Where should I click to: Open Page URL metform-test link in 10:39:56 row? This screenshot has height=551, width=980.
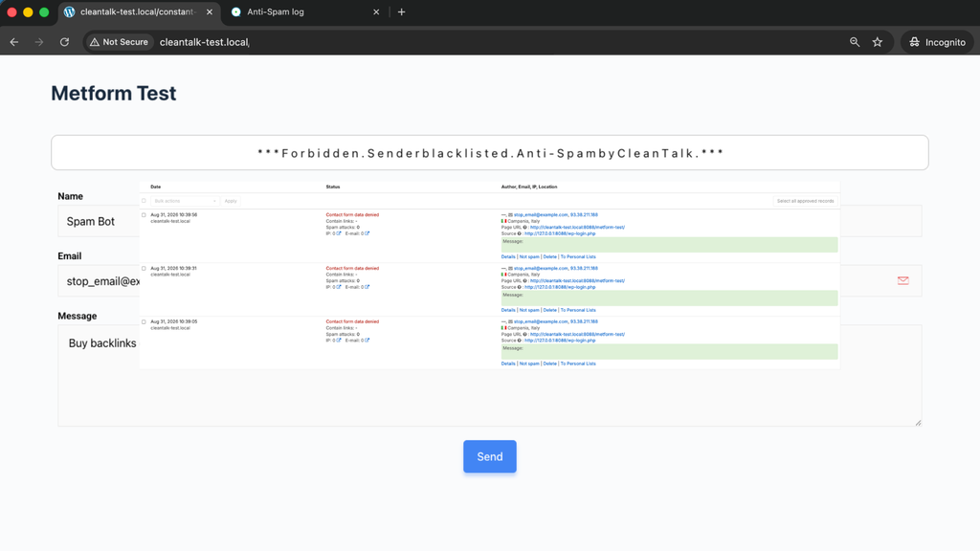pyautogui.click(x=577, y=228)
